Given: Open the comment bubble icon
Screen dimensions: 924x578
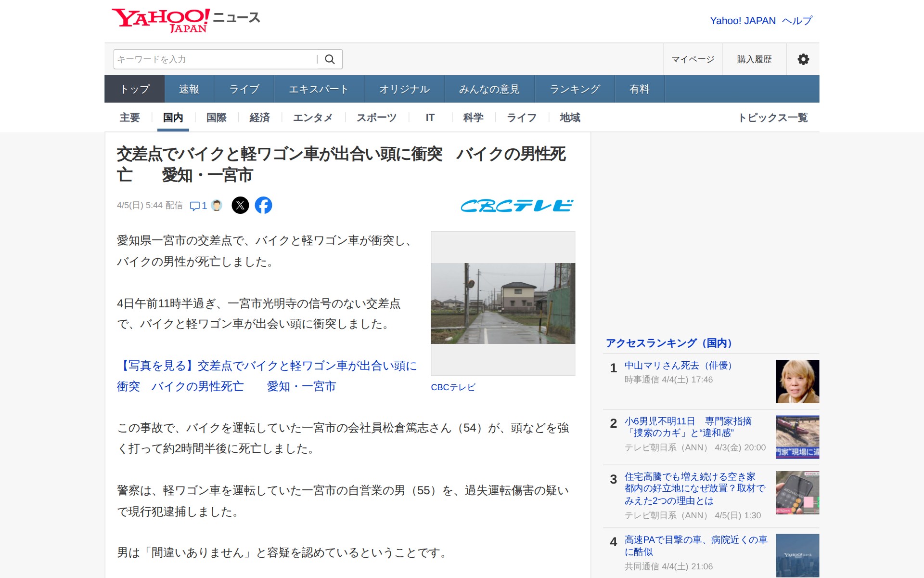Looking at the screenshot, I should click(195, 206).
